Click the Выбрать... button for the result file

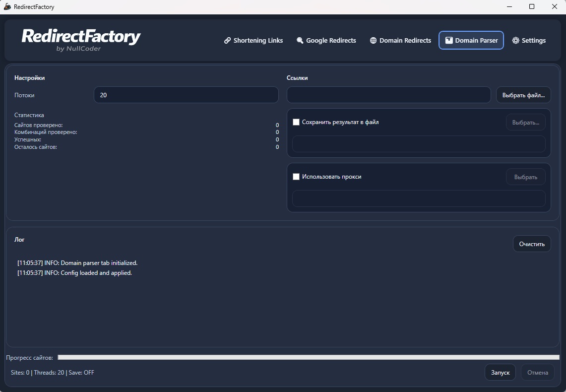tap(526, 123)
